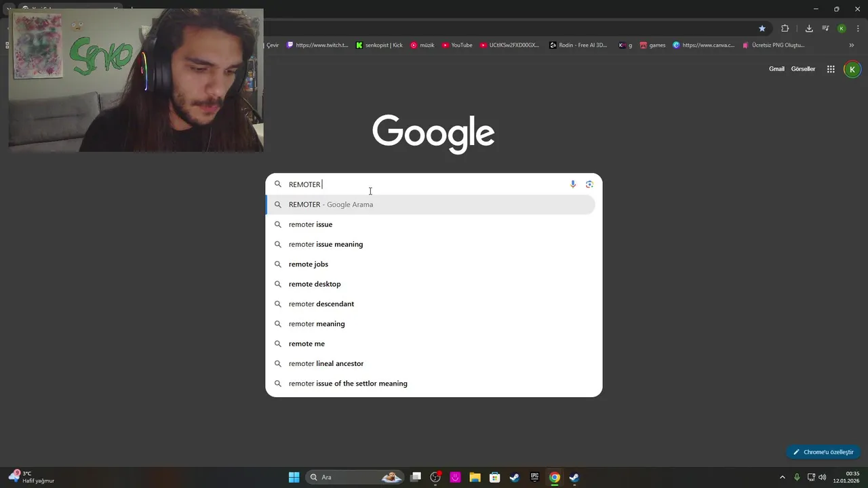868x488 pixels.
Task: Click the Google logo
Action: pos(433,134)
